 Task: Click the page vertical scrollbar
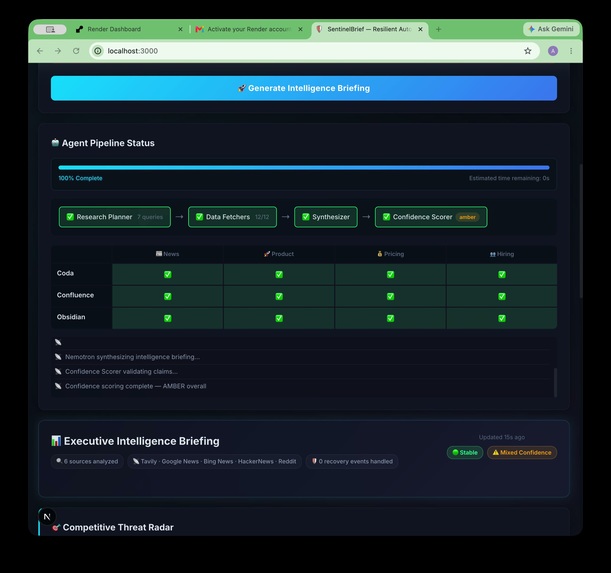[581, 231]
